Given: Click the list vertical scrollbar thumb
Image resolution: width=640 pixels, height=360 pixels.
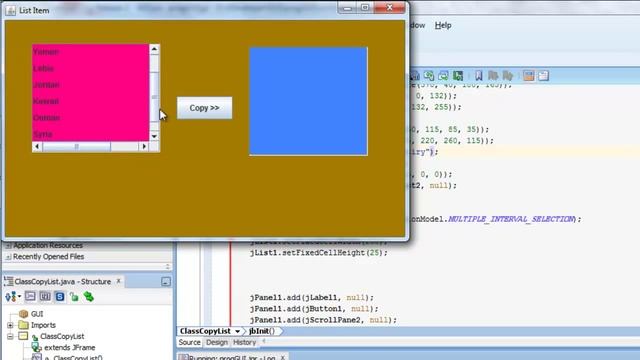Looking at the screenshot, I should 154,97.
